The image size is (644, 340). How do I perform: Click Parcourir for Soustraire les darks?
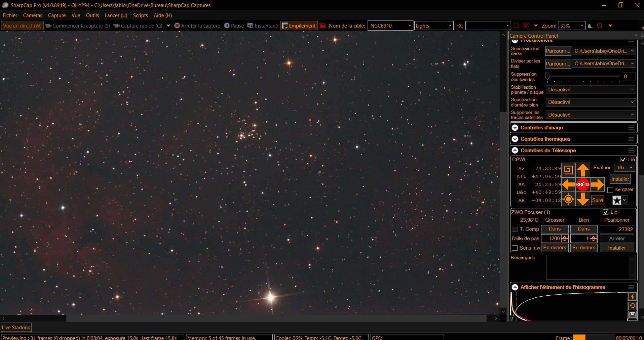(x=558, y=51)
